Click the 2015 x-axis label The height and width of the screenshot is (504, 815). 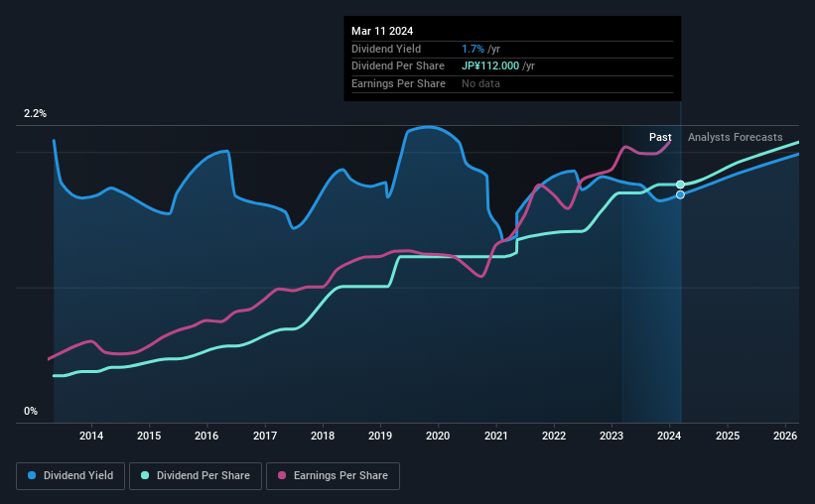click(149, 436)
